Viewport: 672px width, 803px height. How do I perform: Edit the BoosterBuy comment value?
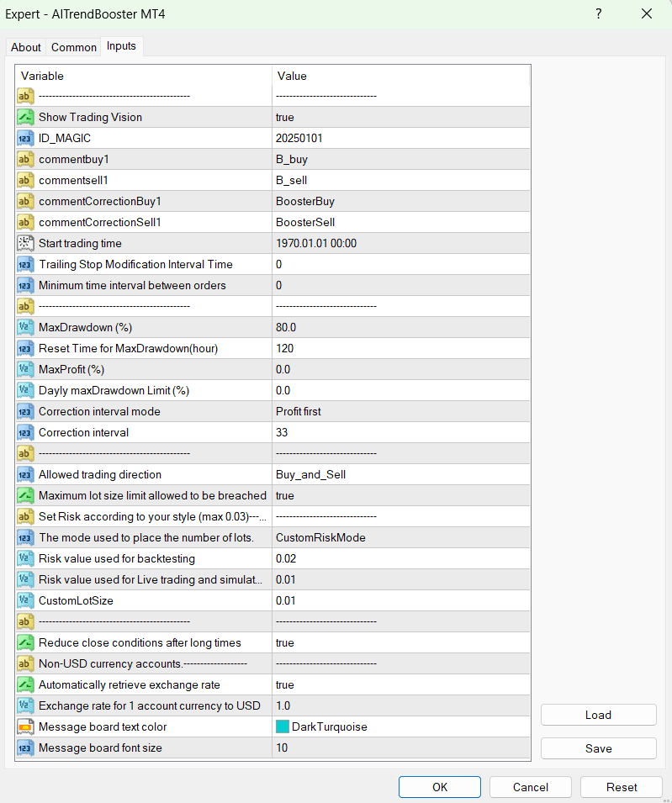pyautogui.click(x=401, y=201)
